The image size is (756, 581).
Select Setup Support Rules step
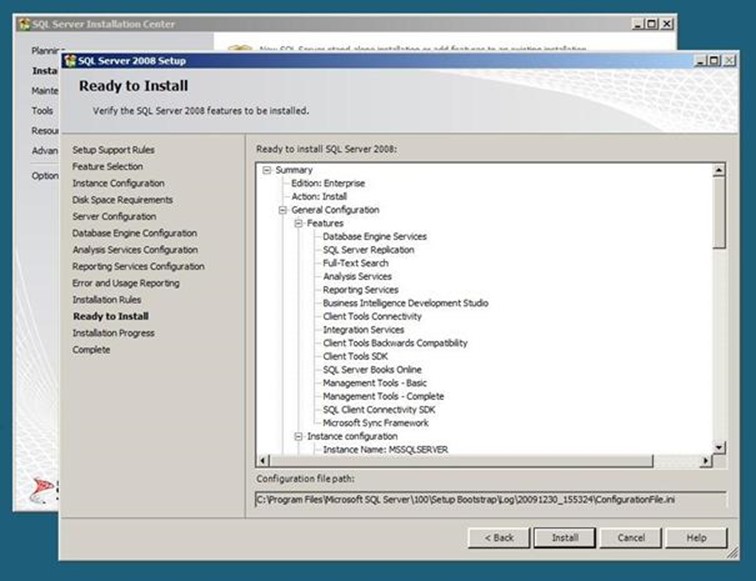[113, 150]
